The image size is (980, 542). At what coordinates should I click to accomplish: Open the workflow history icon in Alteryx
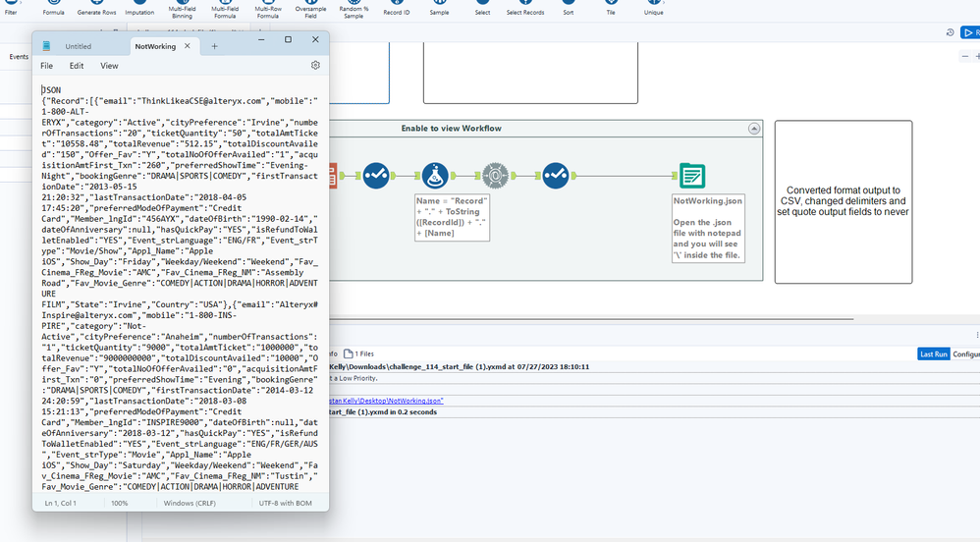[x=950, y=32]
